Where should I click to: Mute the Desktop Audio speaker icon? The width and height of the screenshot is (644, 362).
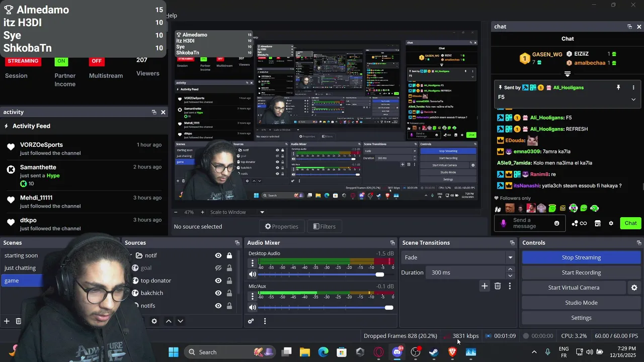pos(253,275)
